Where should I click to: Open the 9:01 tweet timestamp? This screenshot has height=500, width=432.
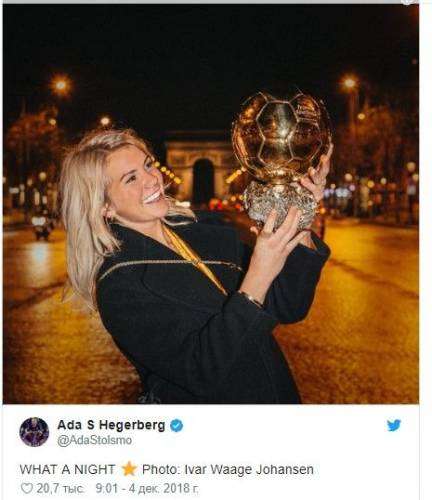coord(107,489)
